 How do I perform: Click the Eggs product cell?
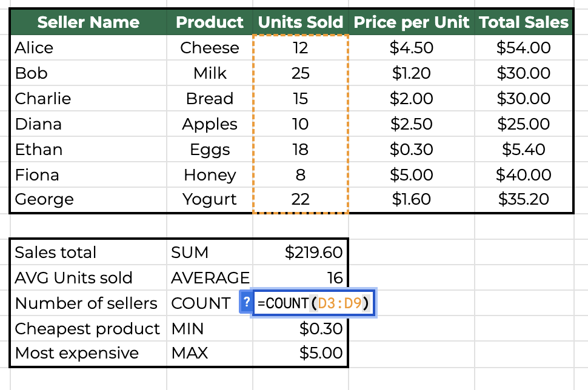[x=210, y=150]
